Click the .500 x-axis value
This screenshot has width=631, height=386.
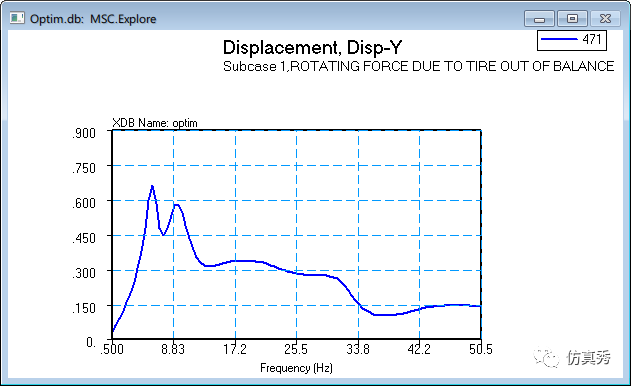[112, 349]
